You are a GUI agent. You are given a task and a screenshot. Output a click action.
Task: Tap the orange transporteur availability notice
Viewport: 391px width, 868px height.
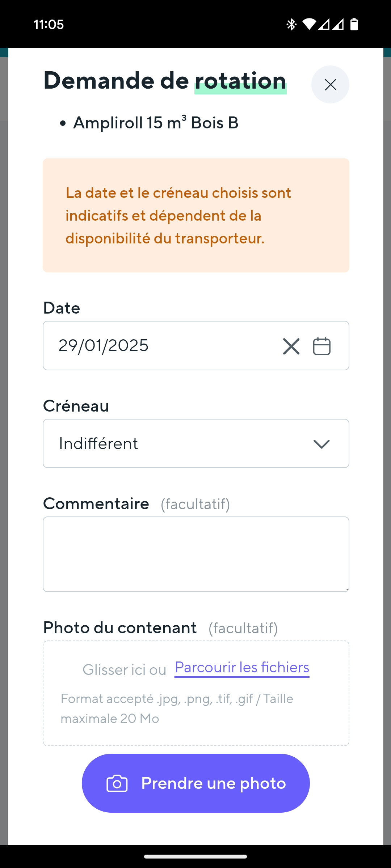[x=195, y=215]
